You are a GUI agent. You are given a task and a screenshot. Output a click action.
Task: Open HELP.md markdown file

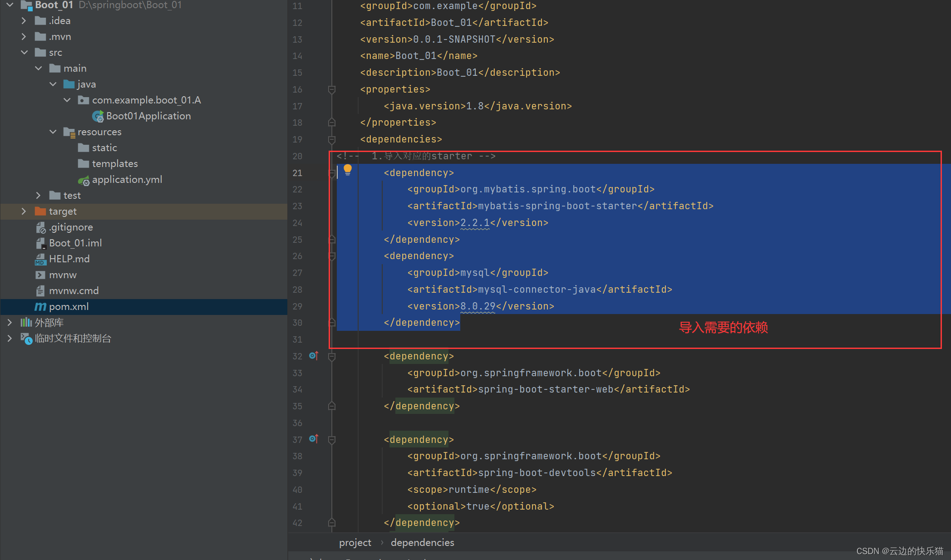[x=69, y=259]
